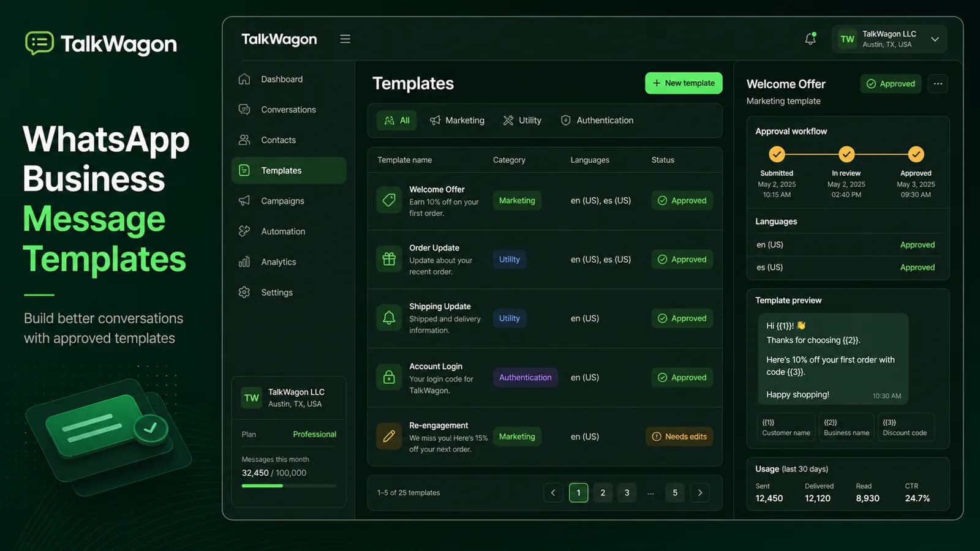
Task: Select the en (US) language row
Action: click(x=848, y=245)
